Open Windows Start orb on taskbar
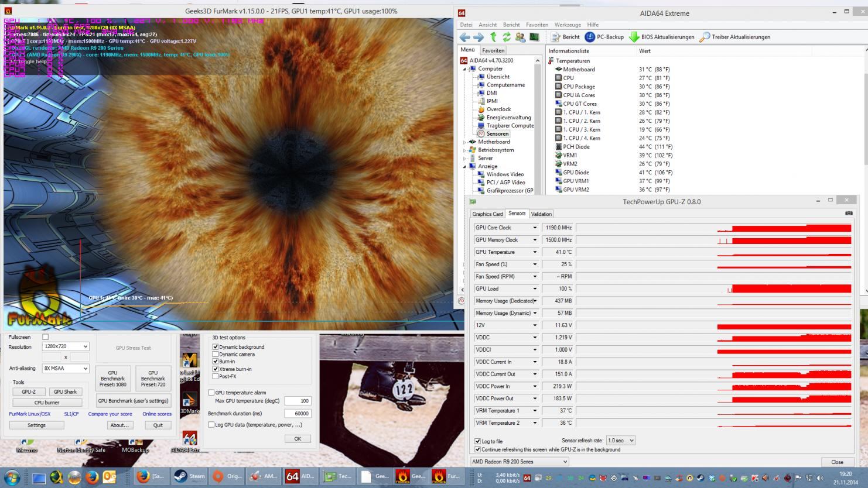 pos(12,477)
